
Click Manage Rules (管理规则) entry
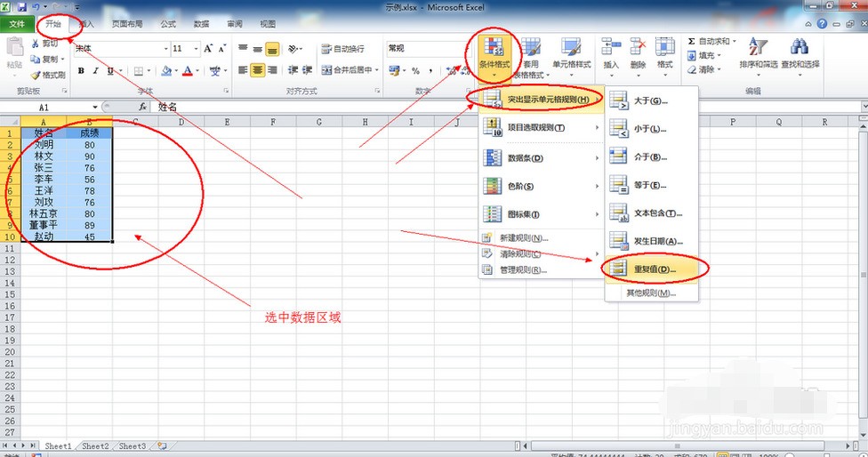[x=541, y=270]
